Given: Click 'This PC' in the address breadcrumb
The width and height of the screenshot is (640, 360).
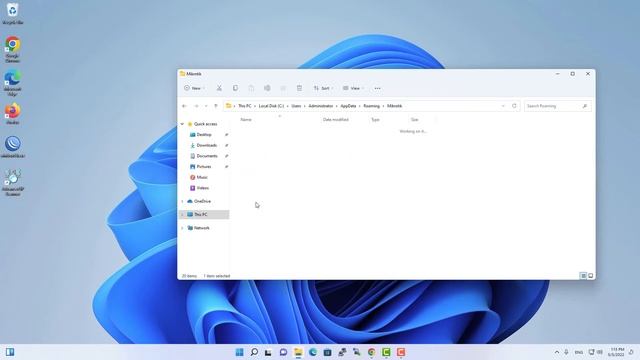Looking at the screenshot, I should click(x=245, y=106).
